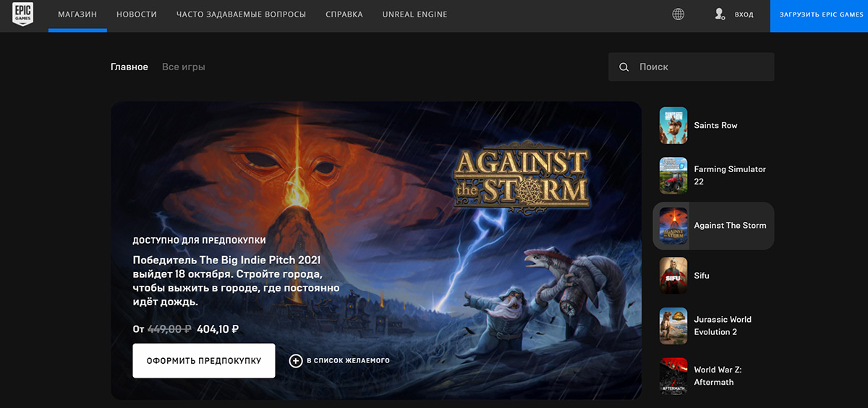The height and width of the screenshot is (408, 868).
Task: Click the user profile icon
Action: tap(719, 14)
